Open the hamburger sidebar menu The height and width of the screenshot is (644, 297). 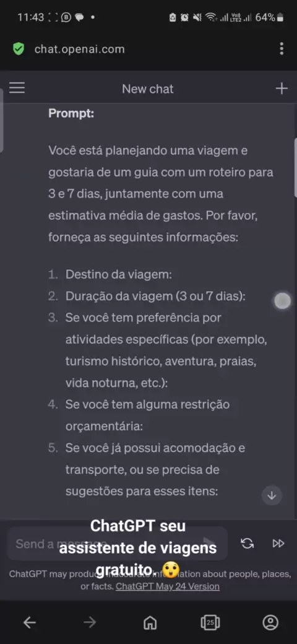(x=17, y=88)
